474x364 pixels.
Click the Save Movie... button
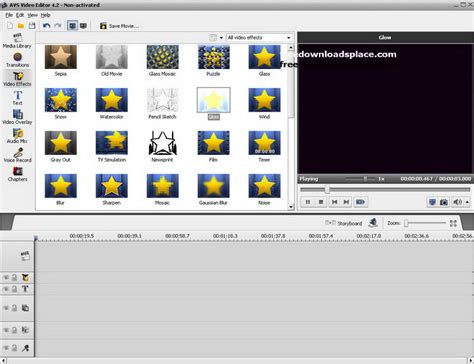click(x=119, y=26)
